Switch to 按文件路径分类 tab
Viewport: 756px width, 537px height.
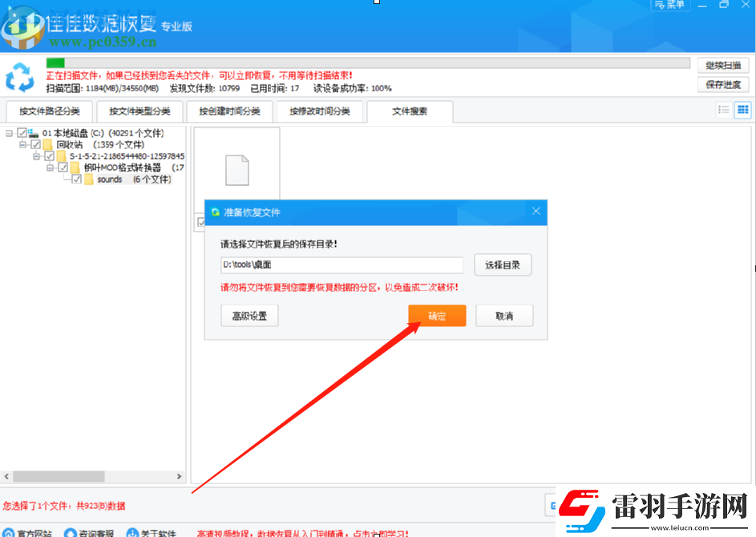(x=49, y=111)
